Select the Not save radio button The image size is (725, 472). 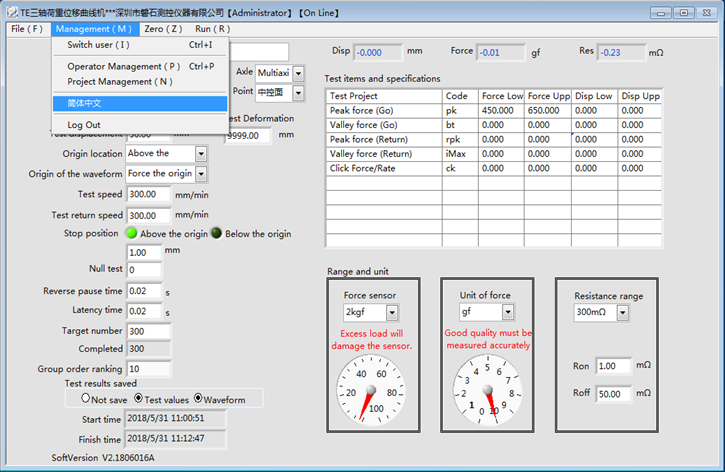click(x=87, y=398)
